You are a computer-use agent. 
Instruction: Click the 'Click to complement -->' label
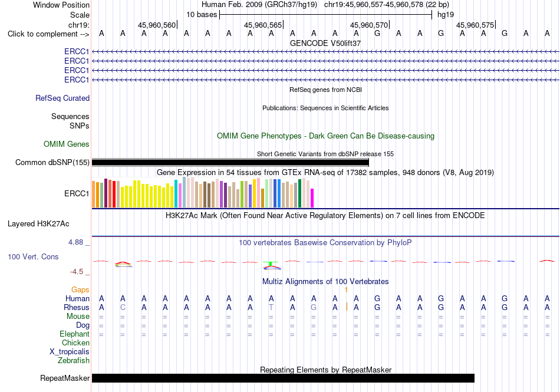[48, 34]
